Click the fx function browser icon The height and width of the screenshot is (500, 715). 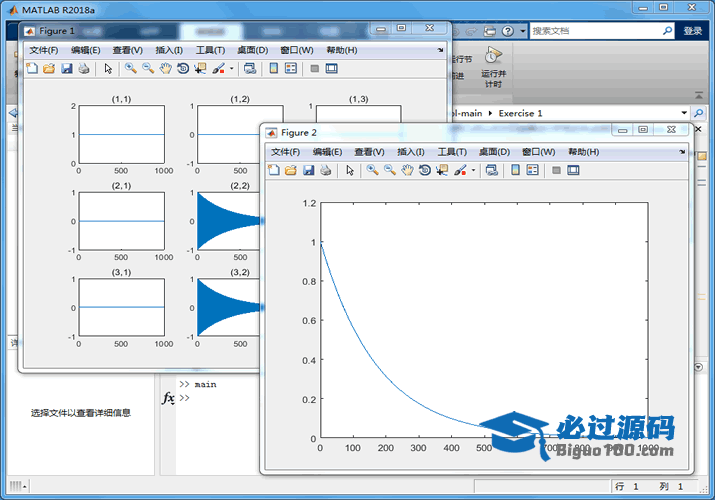click(168, 398)
